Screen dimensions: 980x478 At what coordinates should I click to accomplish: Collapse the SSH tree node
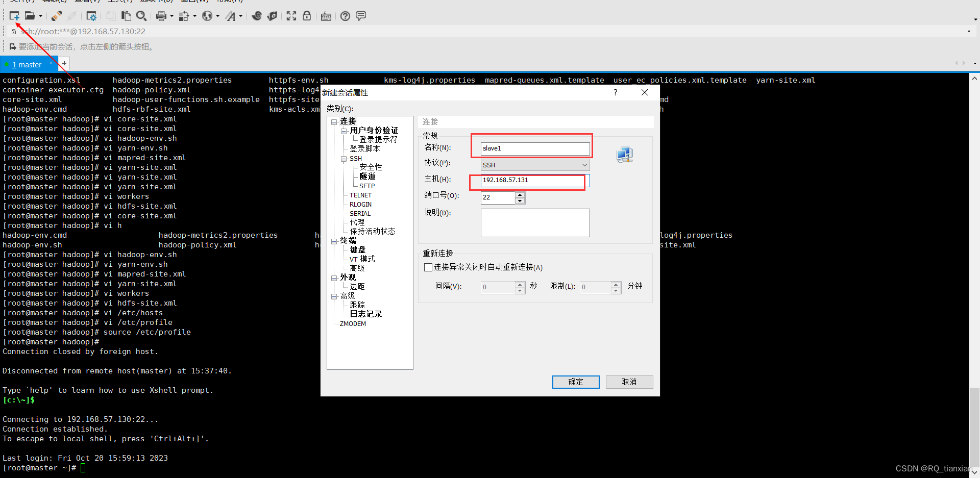(344, 159)
